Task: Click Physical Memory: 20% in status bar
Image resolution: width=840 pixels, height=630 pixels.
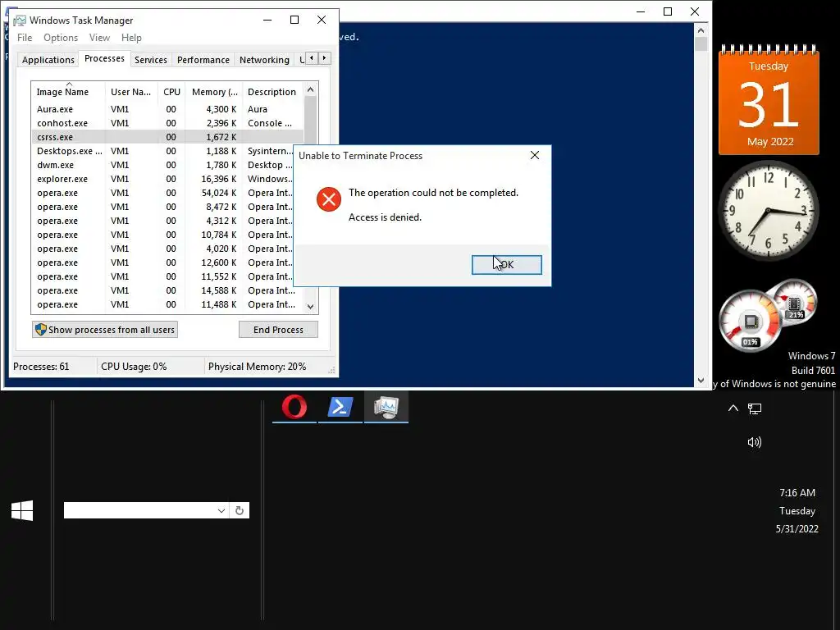Action: 257,367
